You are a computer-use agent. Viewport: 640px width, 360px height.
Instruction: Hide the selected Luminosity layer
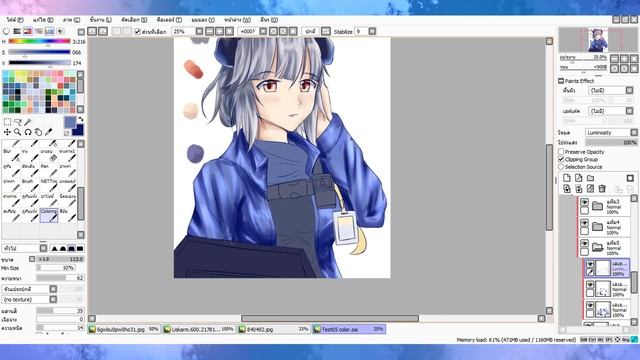point(590,264)
